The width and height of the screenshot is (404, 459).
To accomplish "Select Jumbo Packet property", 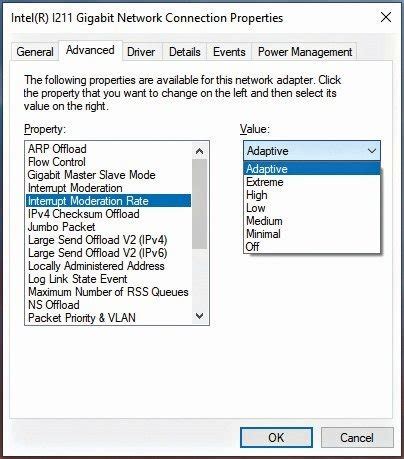I will point(108,227).
